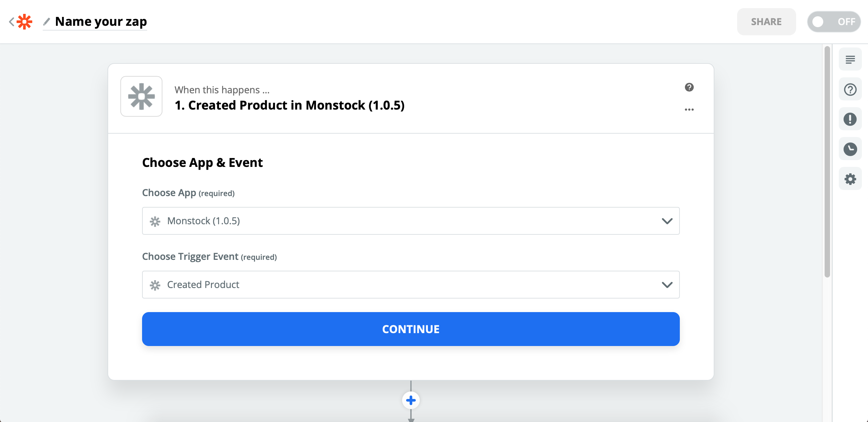This screenshot has width=868, height=422.
Task: Go back using the left chevron arrow
Action: click(11, 22)
